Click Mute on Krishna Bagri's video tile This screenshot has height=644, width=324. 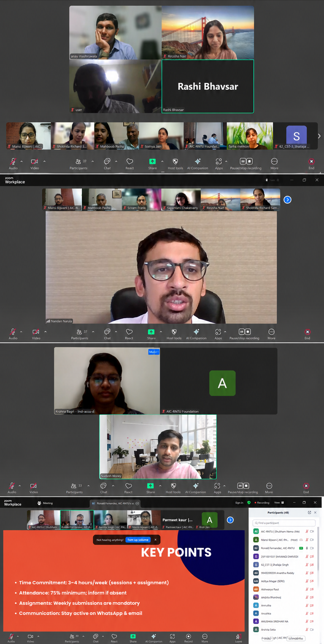pyautogui.click(x=154, y=352)
